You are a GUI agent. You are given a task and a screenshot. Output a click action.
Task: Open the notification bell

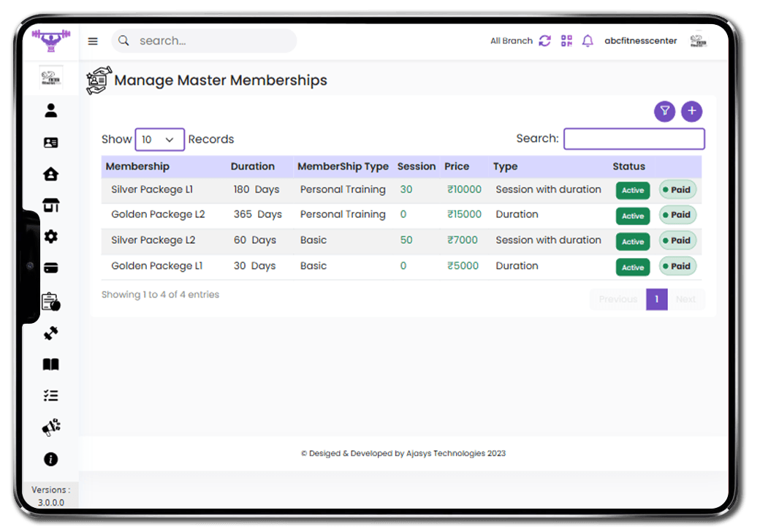coord(588,41)
